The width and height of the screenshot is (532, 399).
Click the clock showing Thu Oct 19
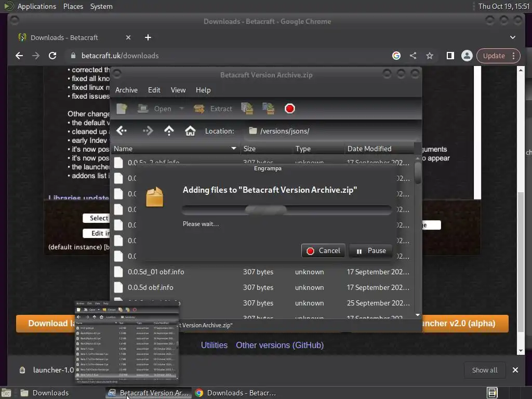tap(504, 6)
